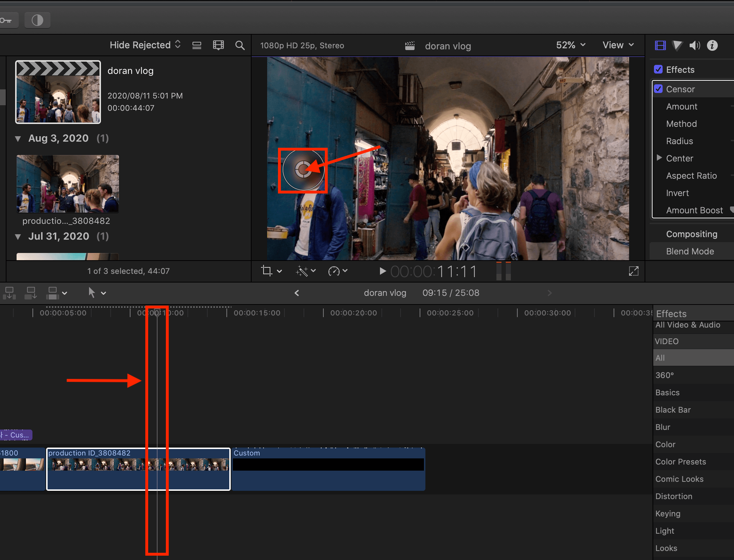Select the Distortion effects category

point(673,496)
